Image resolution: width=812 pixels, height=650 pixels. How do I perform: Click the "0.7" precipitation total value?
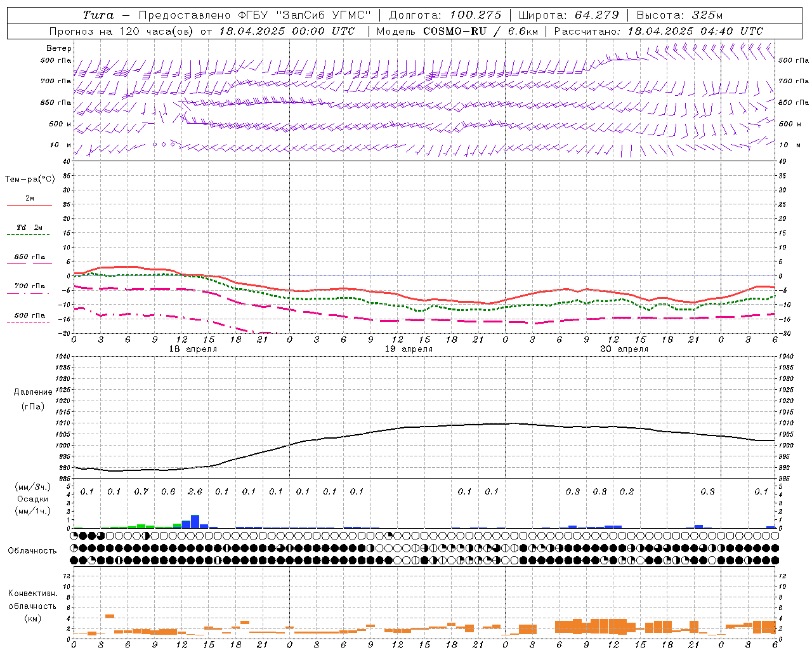141,491
